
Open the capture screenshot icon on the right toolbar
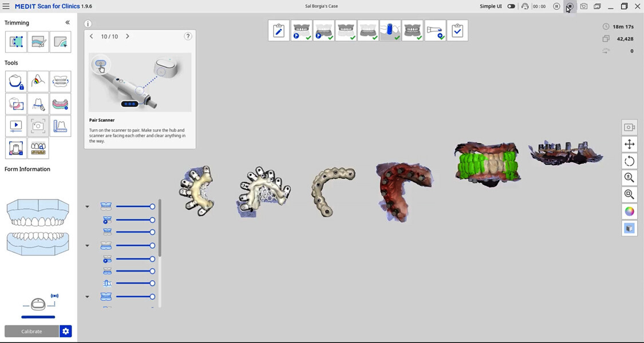tap(629, 127)
